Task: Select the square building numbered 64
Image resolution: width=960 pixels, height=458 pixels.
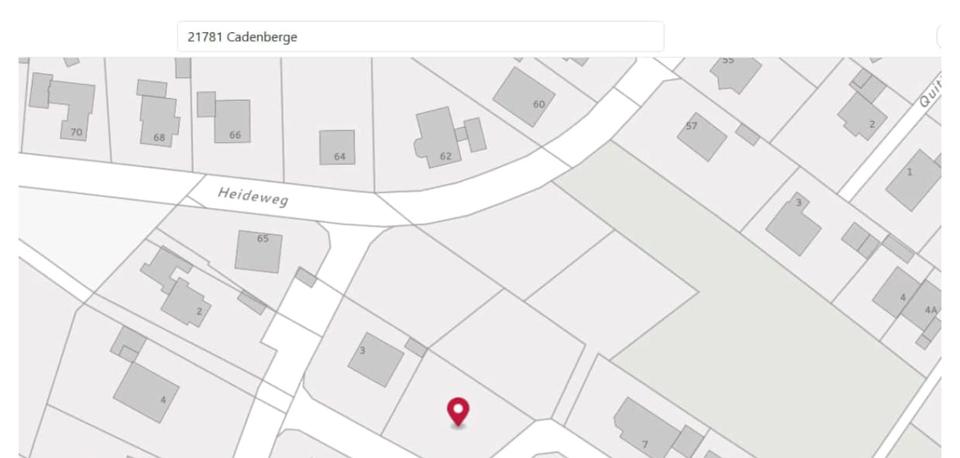Action: [337, 148]
